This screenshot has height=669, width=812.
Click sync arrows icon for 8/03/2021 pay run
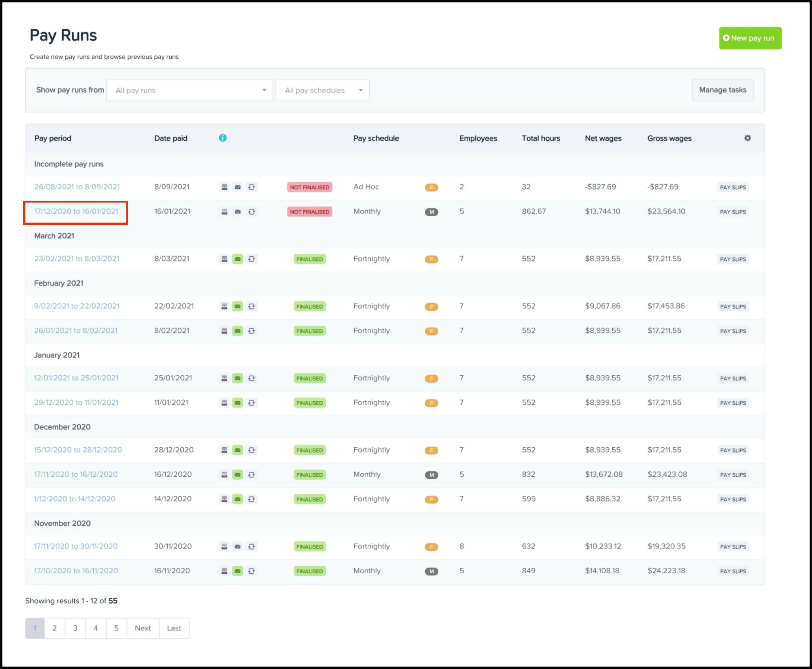(x=251, y=259)
